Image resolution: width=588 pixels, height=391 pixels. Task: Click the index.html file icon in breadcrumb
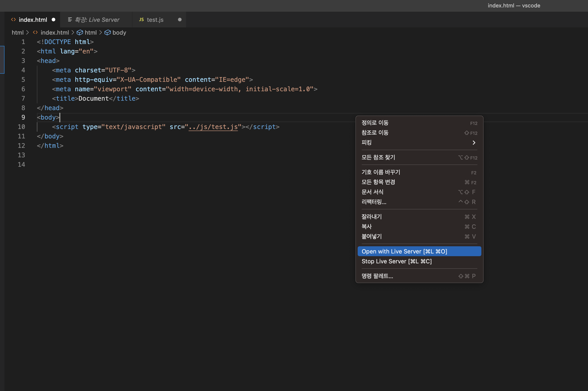point(35,33)
